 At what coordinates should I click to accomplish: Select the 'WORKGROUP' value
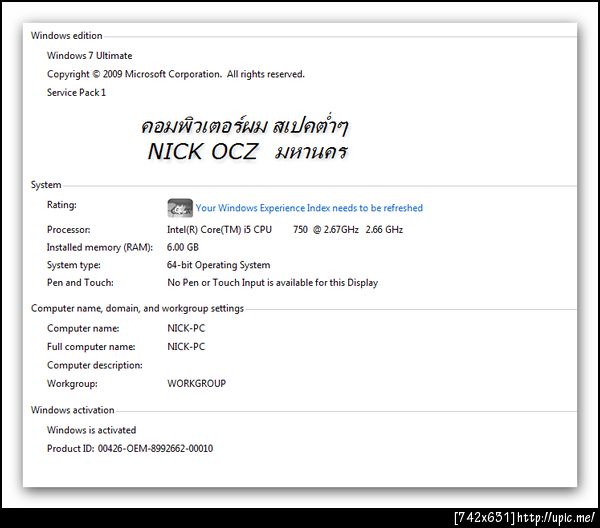[196, 383]
